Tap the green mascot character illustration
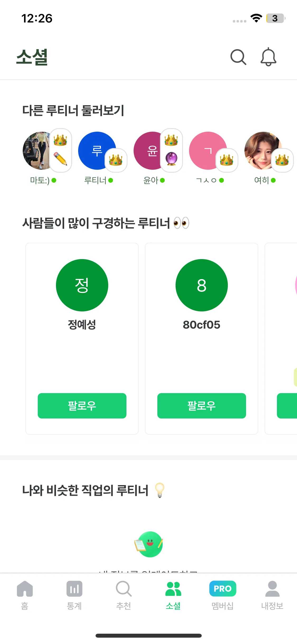This screenshot has width=297, height=644. click(x=149, y=544)
